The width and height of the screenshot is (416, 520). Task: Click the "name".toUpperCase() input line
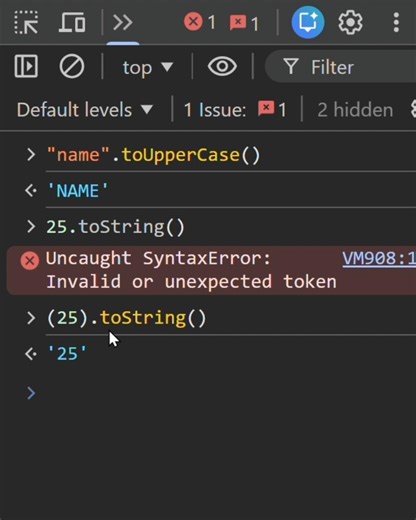153,155
